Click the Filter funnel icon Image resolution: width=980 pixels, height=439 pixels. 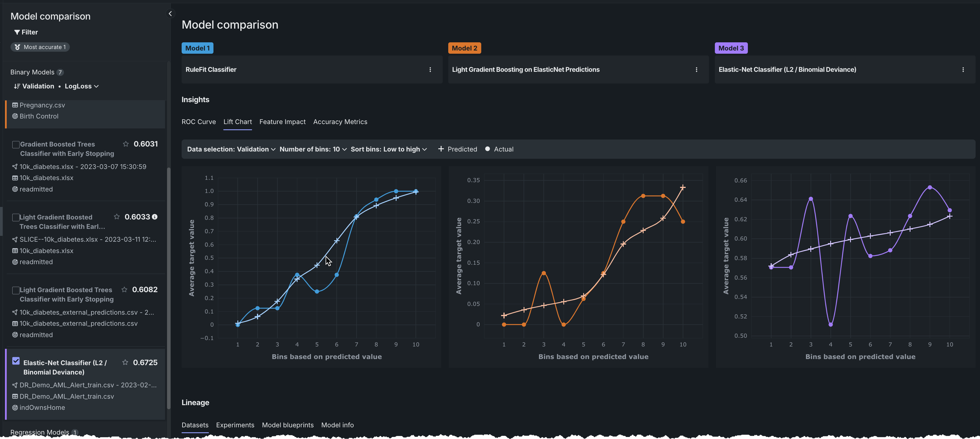coord(17,32)
